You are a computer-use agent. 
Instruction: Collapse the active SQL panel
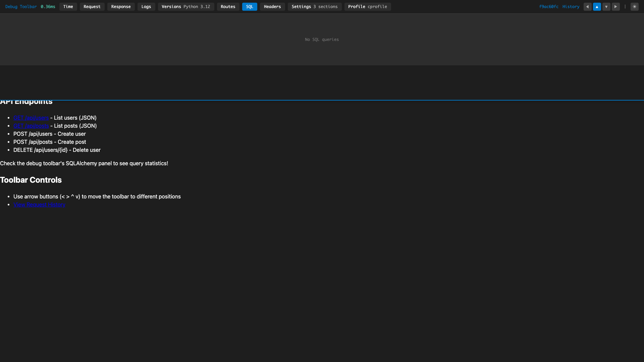[250, 7]
